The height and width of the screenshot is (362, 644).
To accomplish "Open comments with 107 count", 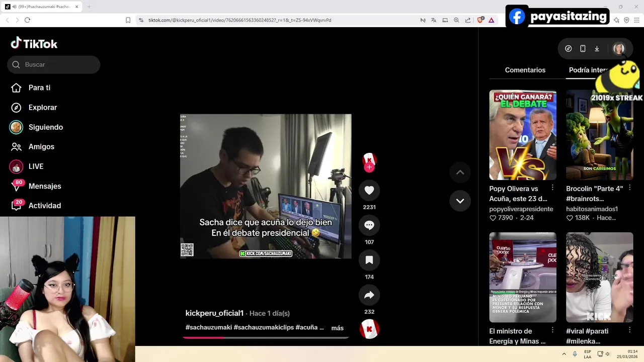I will coord(369,225).
